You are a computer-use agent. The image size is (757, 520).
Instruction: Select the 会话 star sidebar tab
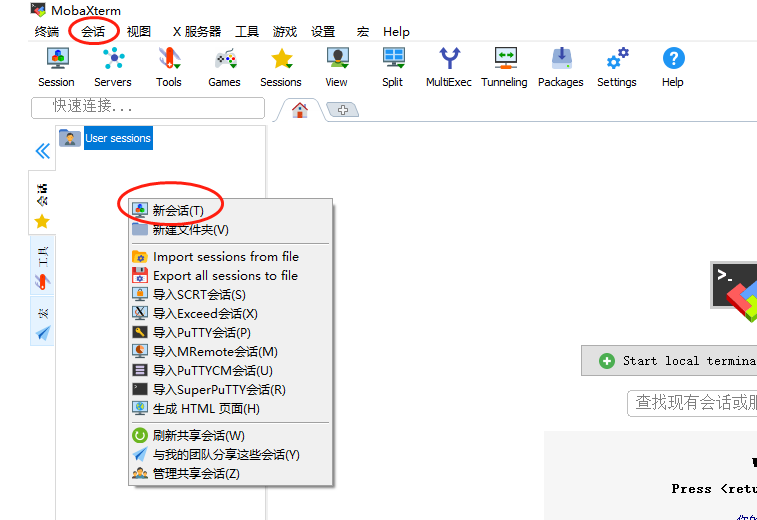tap(42, 203)
